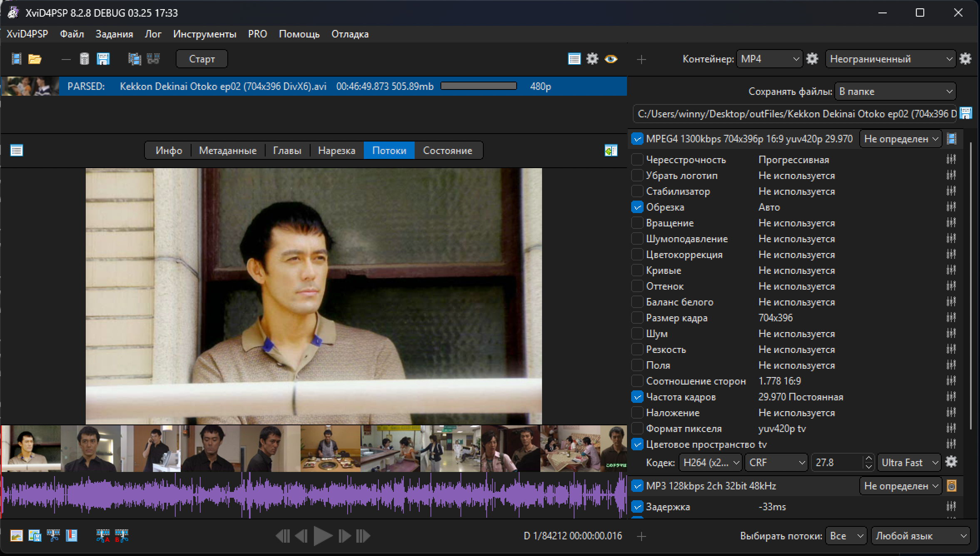The image size is (980, 556).
Task: Click the gear icon next to Ultra Fast preset
Action: click(951, 462)
